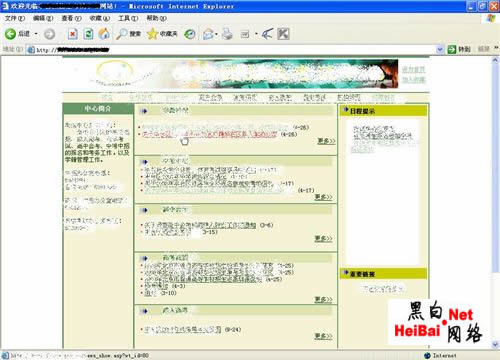Viewport: 500px width, 360px height.
Task: Click the green Back (后退) arrow button
Action: [10, 34]
